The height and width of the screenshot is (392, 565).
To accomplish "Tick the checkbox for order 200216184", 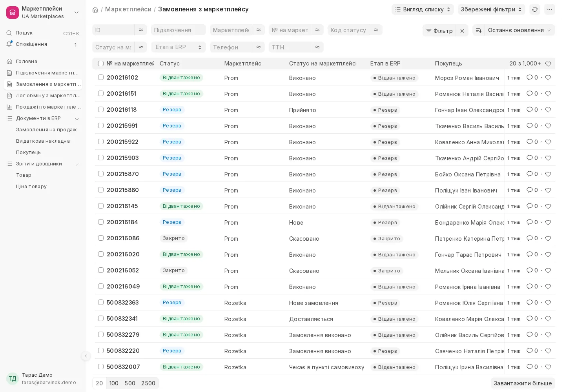I will click(x=101, y=222).
